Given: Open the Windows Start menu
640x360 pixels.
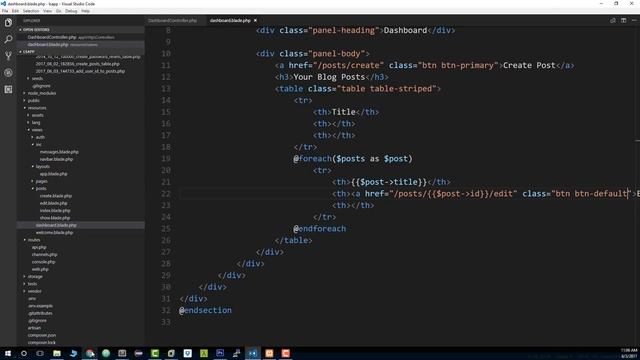Looking at the screenshot, I should [x=8, y=353].
